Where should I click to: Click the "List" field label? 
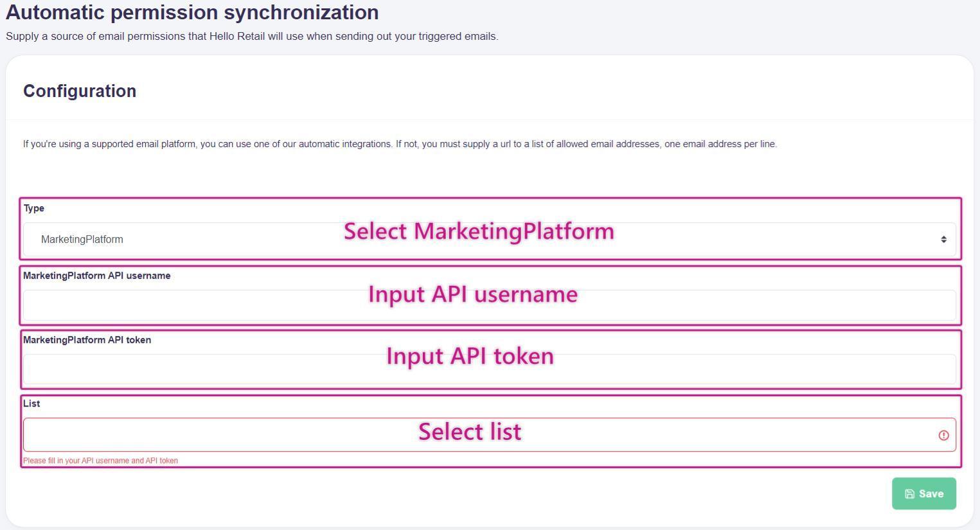(31, 403)
